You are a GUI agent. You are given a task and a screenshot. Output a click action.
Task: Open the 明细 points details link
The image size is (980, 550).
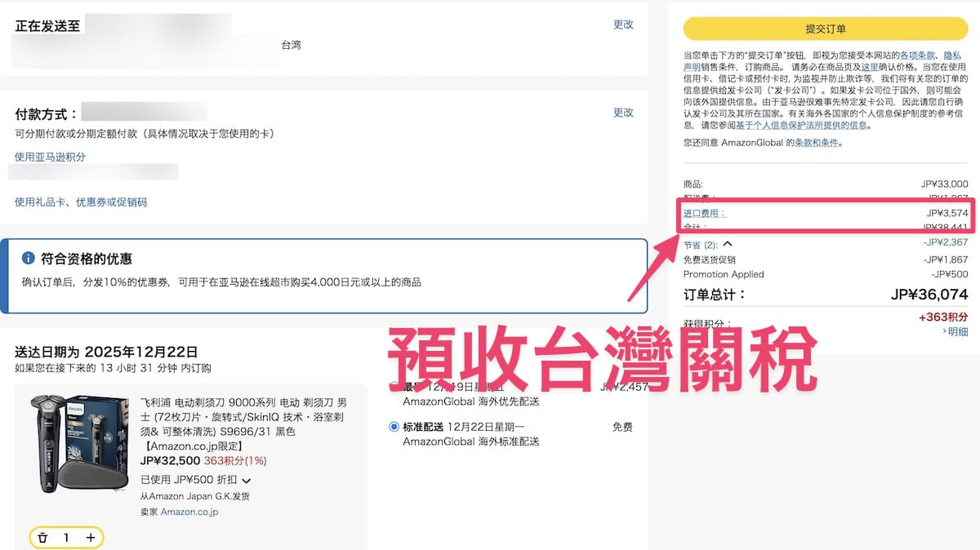point(957,331)
